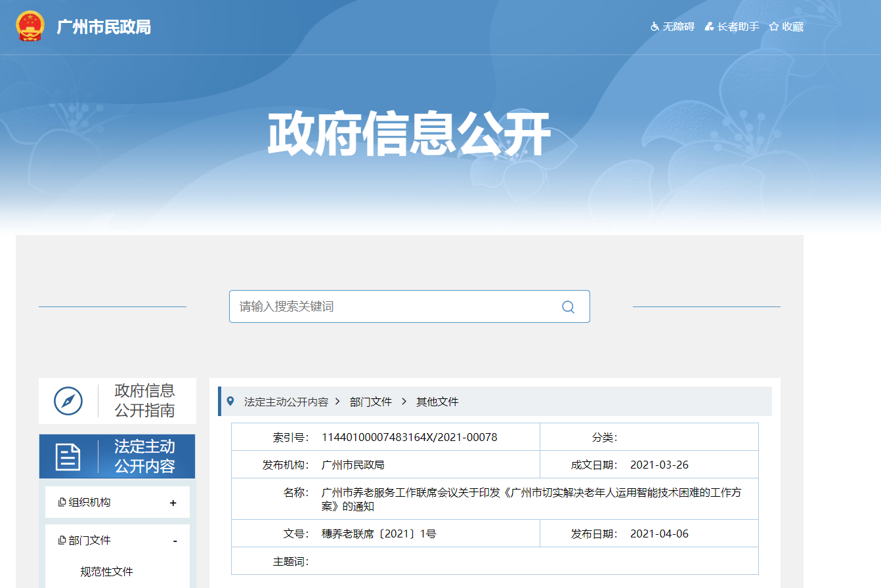881x588 pixels.
Task: Click the 部门文件 sidebar copy icon
Action: coord(62,540)
